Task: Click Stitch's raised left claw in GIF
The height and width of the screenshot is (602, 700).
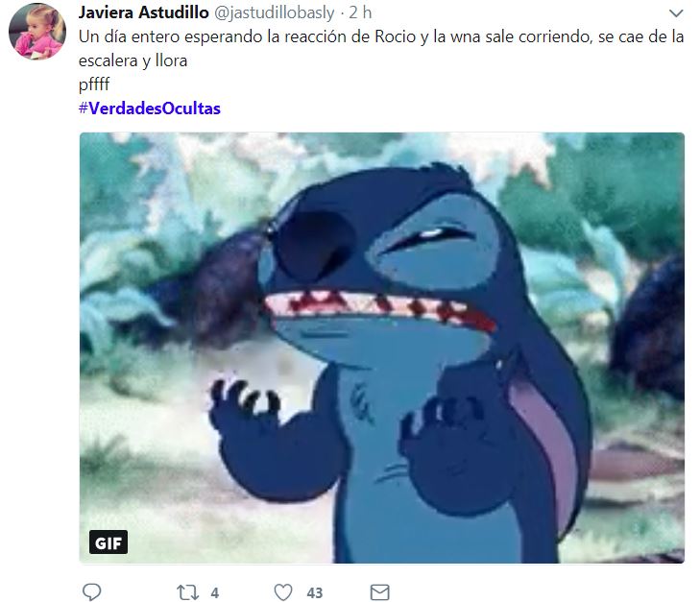Action: point(245,399)
